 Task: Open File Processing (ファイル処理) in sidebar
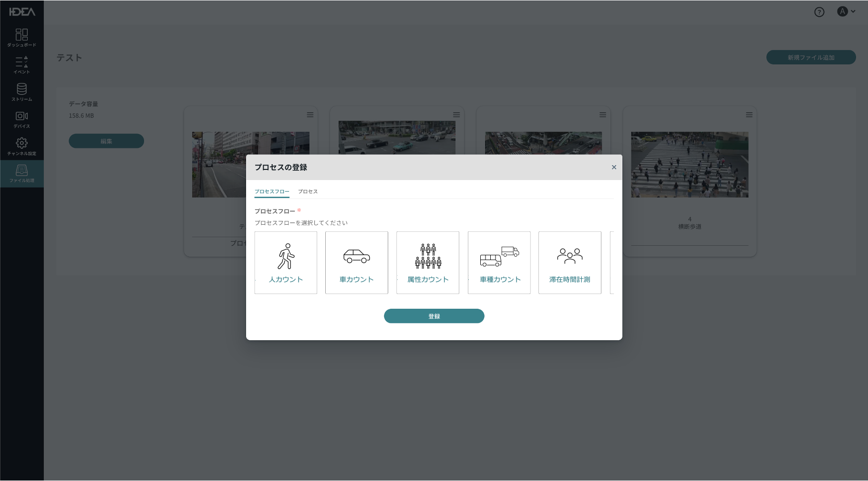point(21,174)
